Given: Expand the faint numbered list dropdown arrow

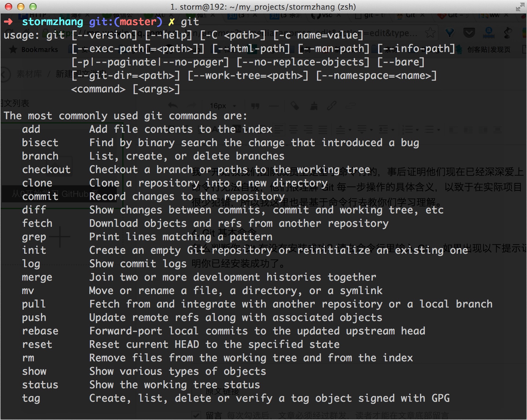Looking at the screenshot, I should tap(418, 130).
